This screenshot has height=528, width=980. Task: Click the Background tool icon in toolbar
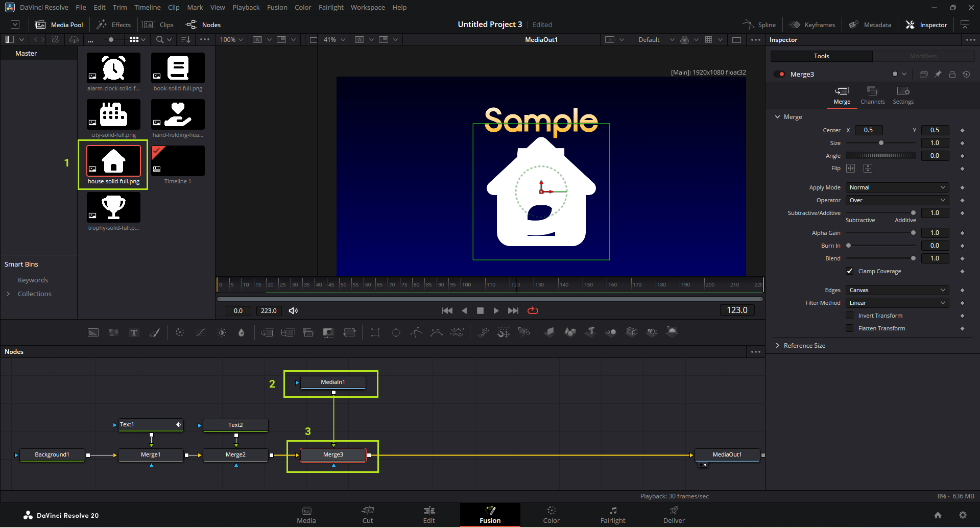pos(93,332)
